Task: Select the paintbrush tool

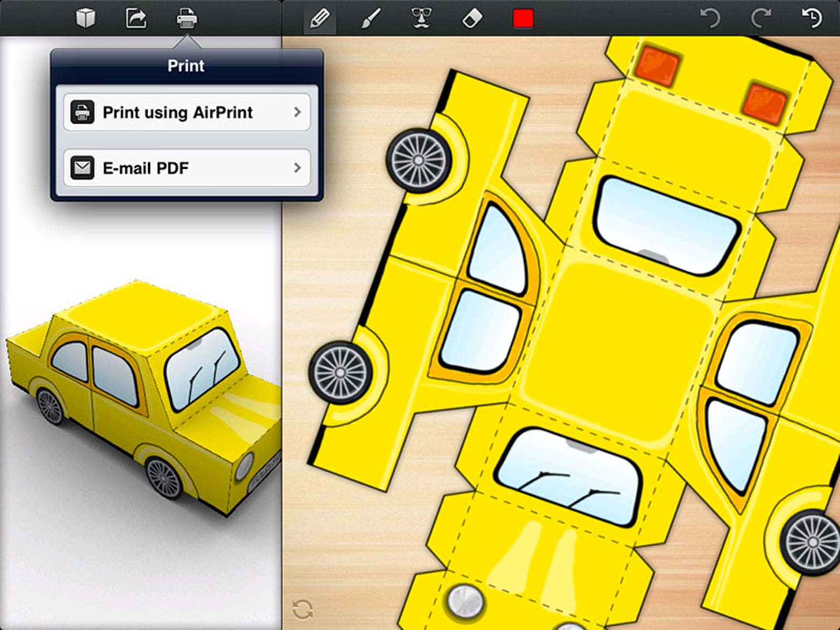Action: tap(371, 19)
